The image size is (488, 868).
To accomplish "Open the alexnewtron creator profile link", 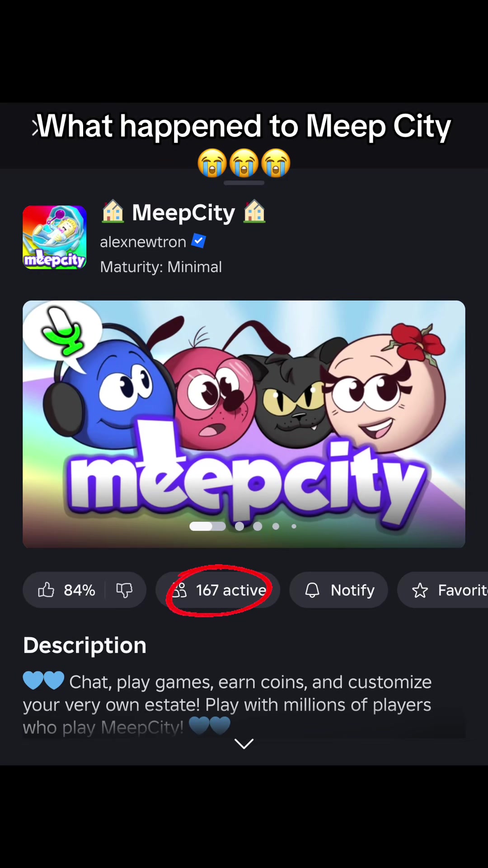I will (x=143, y=242).
